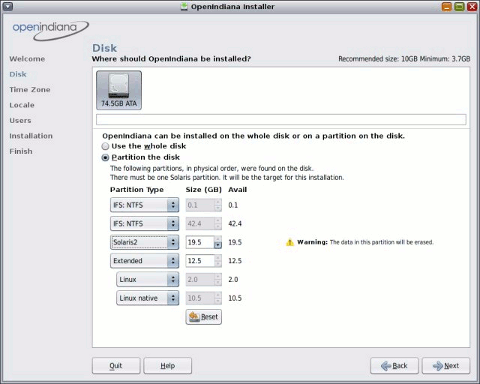Click the Avail value 12.5
This screenshot has height=384, width=480.
pos(235,261)
